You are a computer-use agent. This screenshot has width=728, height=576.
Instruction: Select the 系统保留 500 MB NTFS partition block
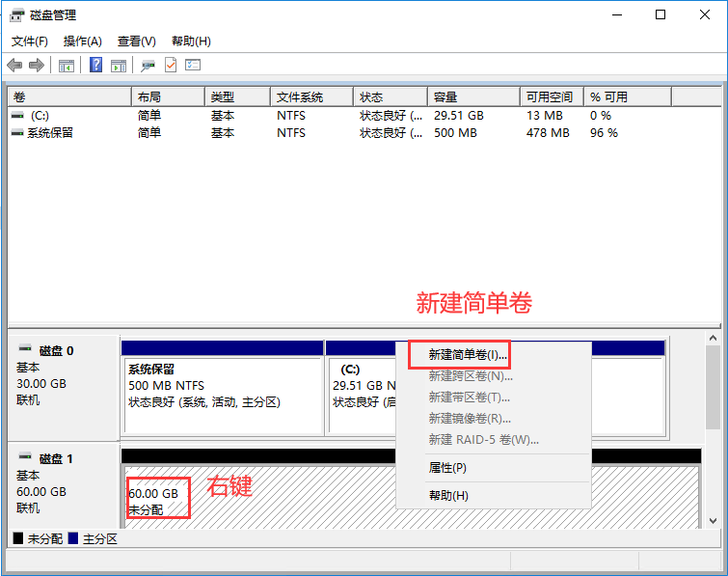coord(223,388)
